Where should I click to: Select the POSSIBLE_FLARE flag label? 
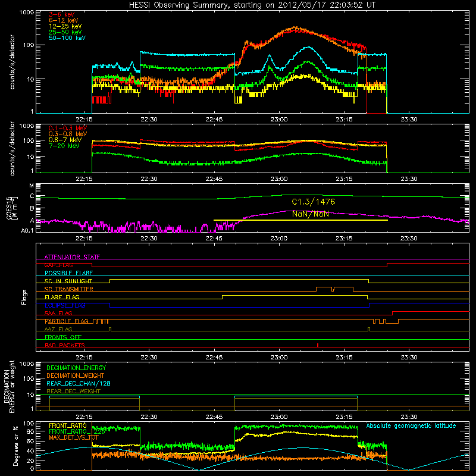point(68,273)
